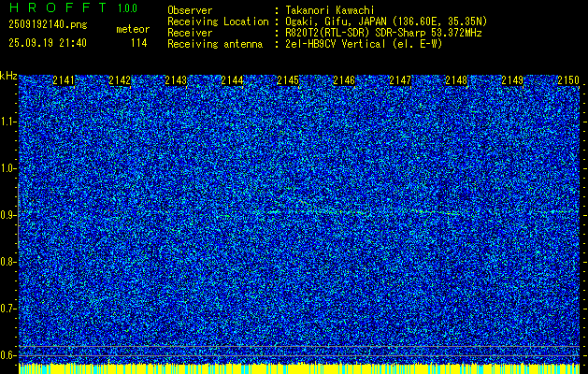Click the meteor count 114
The width and height of the screenshot is (588, 374).
click(138, 43)
